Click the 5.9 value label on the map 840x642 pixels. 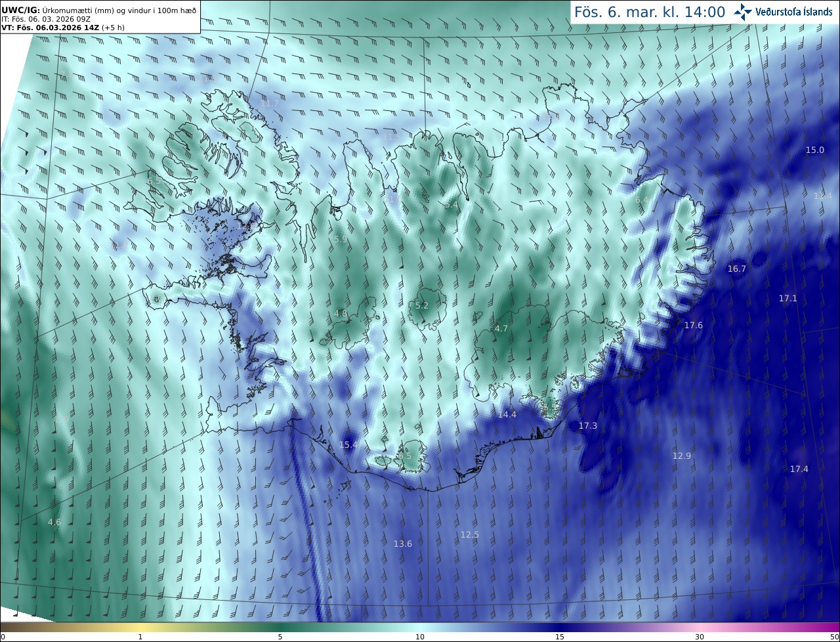pos(341,240)
